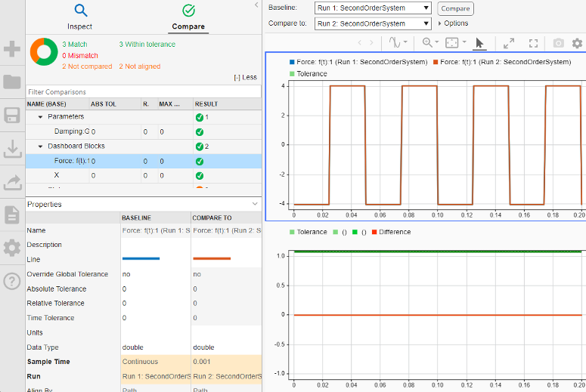Screen dimensions: 586x392
Task: Select the arrow cursor pointer tool
Action: (x=479, y=43)
